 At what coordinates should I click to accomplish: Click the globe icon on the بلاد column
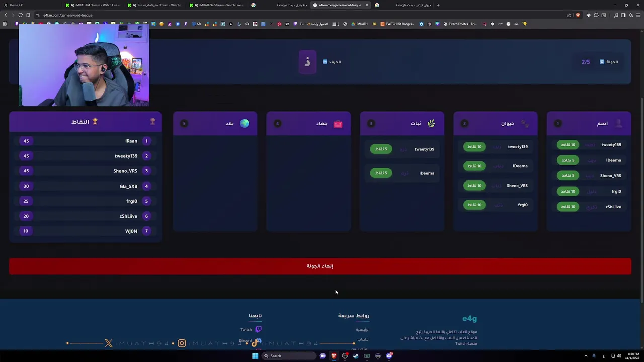coord(245,123)
